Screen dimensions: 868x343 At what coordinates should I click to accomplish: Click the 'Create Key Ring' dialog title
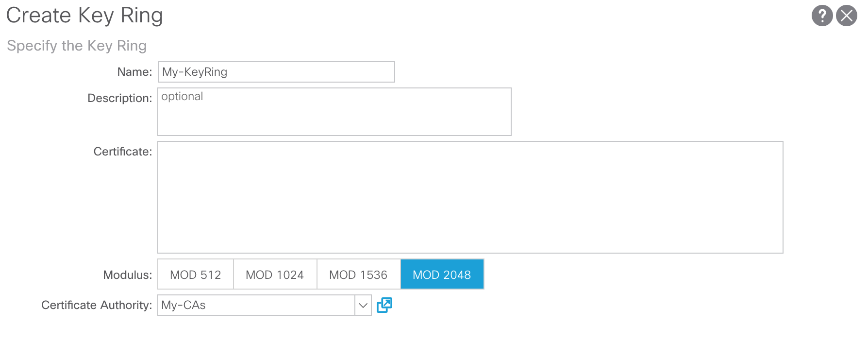(84, 16)
